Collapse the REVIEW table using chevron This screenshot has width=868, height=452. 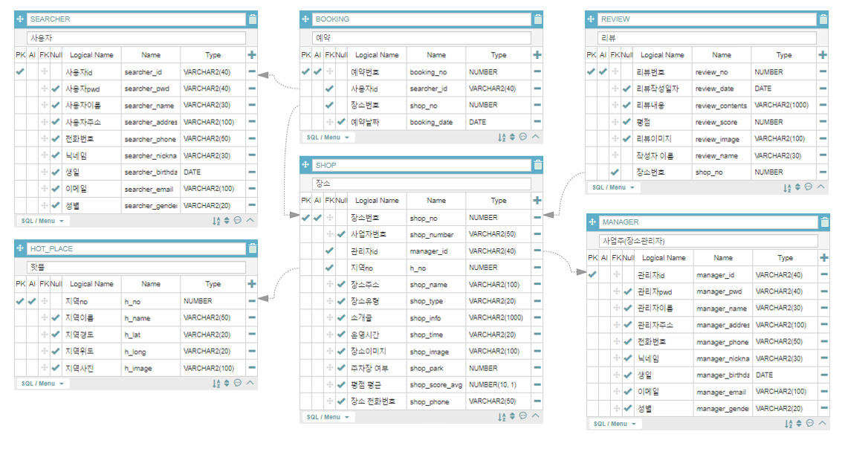point(821,187)
